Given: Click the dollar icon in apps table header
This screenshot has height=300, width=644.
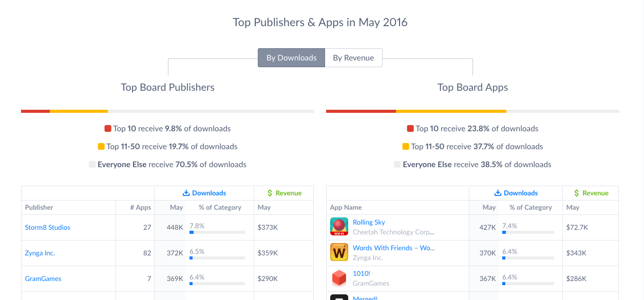Looking at the screenshot, I should click(577, 193).
